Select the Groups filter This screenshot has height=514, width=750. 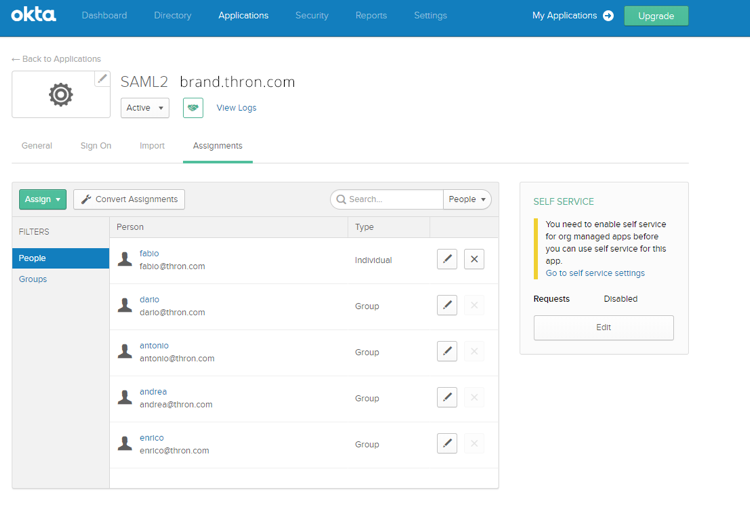coord(33,279)
